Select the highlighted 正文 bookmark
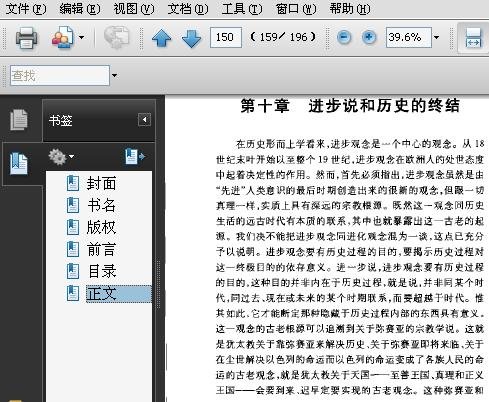The image size is (489, 402). (x=118, y=294)
